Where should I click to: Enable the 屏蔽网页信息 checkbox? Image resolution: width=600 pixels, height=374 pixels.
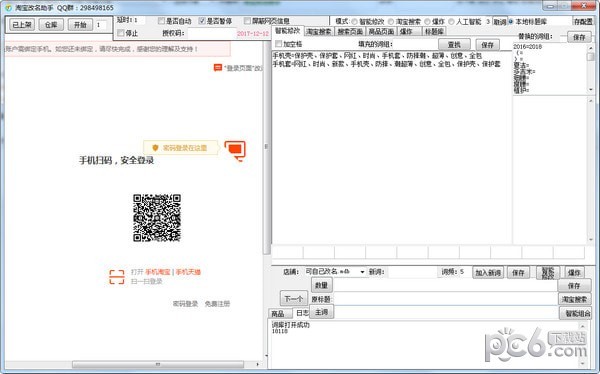(247, 21)
